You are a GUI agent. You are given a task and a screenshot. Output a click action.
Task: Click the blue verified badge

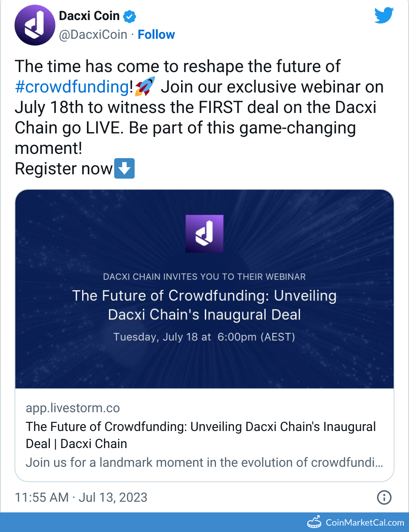coord(130,17)
